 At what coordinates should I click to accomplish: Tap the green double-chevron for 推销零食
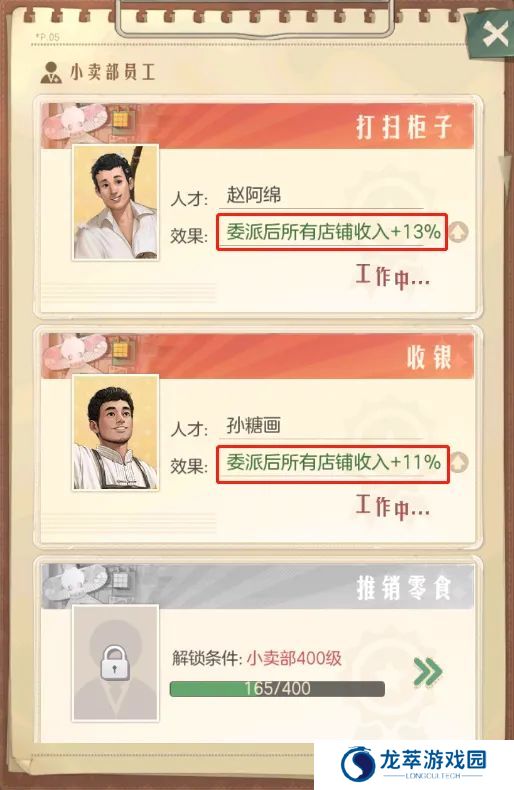click(427, 672)
